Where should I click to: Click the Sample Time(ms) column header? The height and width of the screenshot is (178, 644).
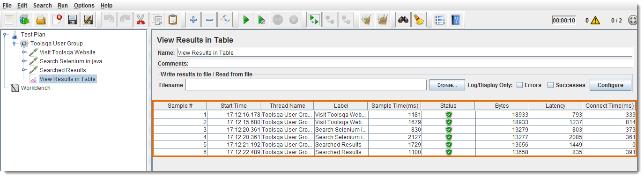[394, 106]
